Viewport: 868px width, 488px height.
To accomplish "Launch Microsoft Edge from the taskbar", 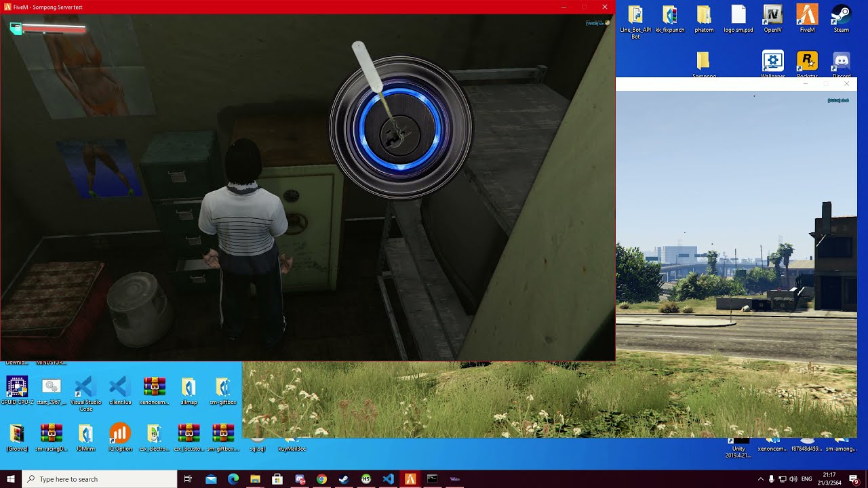I will click(x=233, y=479).
